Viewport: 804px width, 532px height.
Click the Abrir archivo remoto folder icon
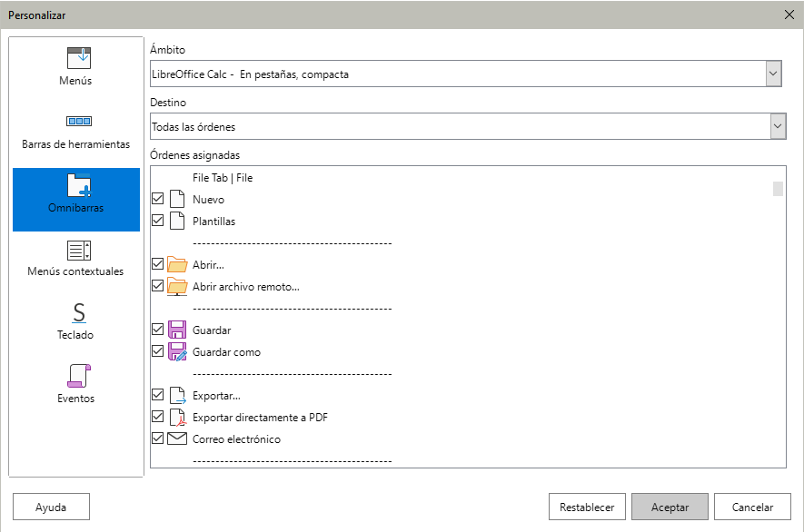coord(178,287)
